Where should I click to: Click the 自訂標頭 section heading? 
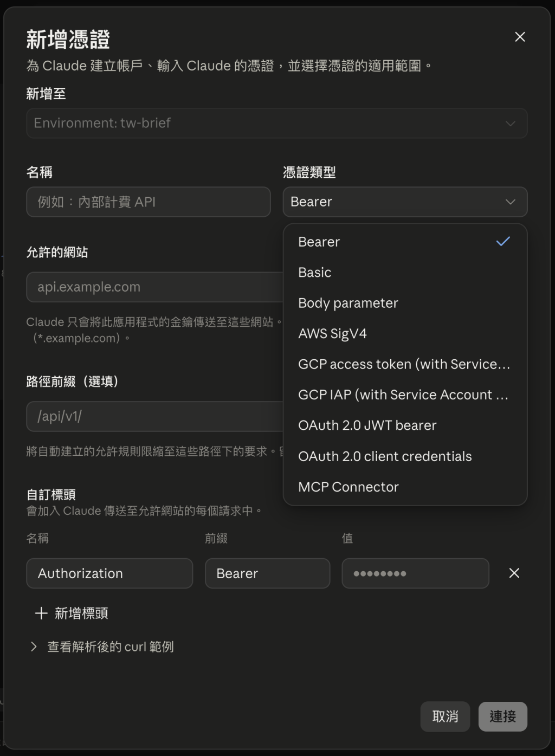tap(51, 494)
